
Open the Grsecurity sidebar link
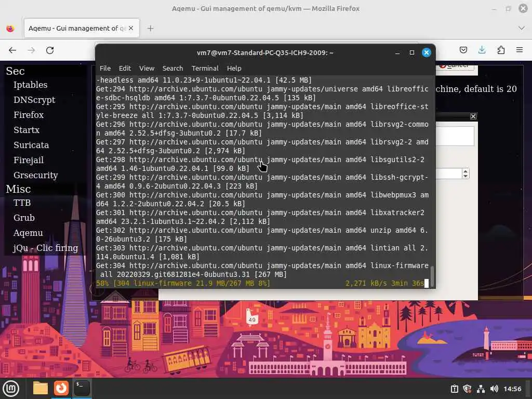[x=36, y=175]
